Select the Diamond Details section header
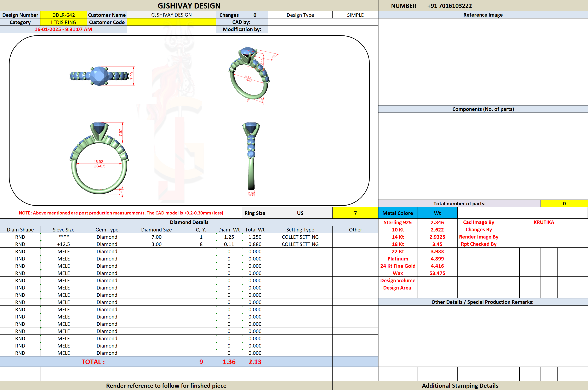Screen dimensions: 588x390 189,222
